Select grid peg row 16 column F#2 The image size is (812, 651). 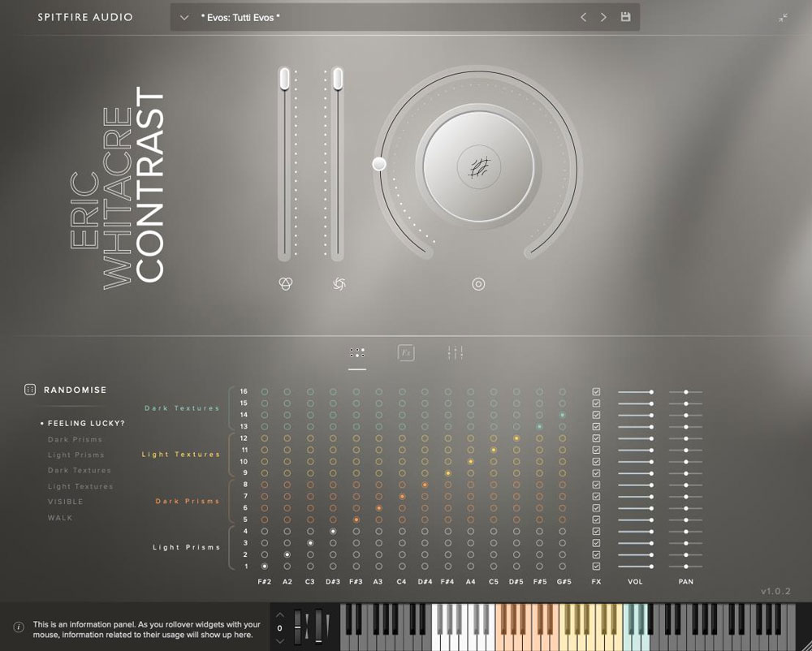click(265, 392)
